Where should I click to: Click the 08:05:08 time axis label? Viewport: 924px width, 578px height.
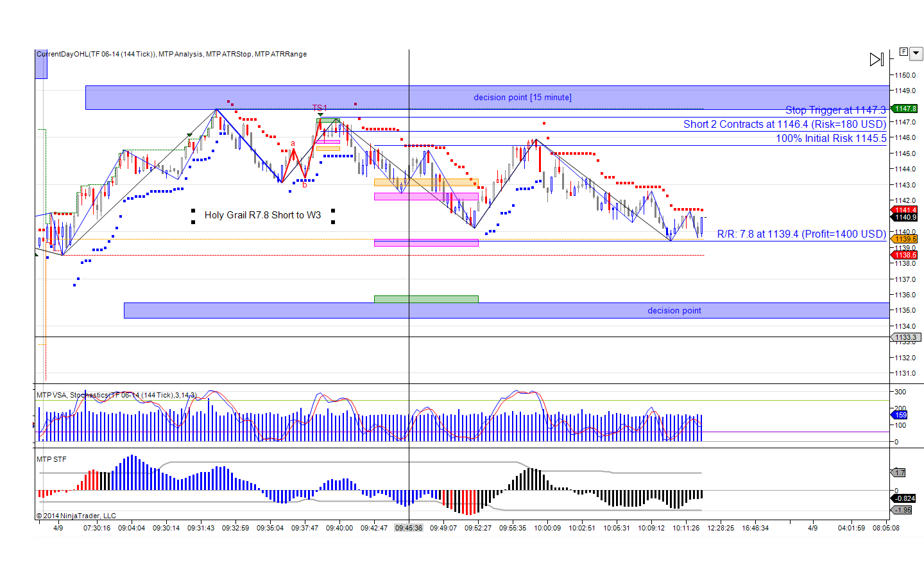[886, 528]
